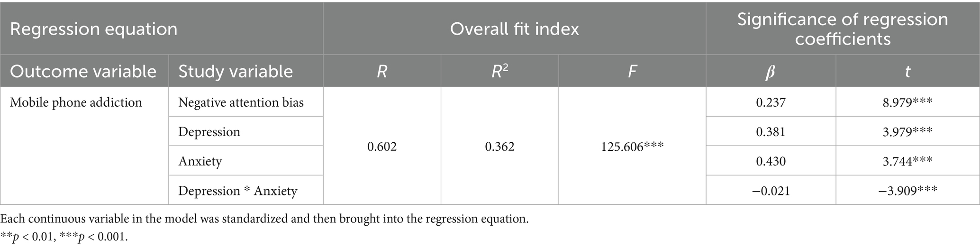Image resolution: width=980 pixels, height=248 pixels.
Task: Select the Study variable column header
Action: (246, 71)
